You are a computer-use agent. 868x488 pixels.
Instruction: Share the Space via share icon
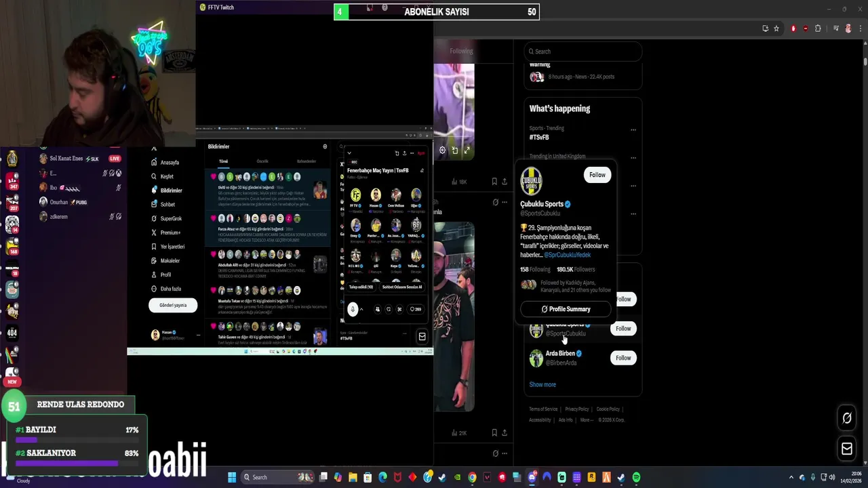pyautogui.click(x=404, y=153)
